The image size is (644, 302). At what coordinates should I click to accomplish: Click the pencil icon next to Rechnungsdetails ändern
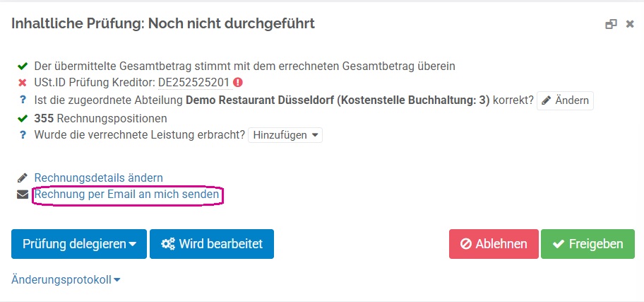[22, 178]
